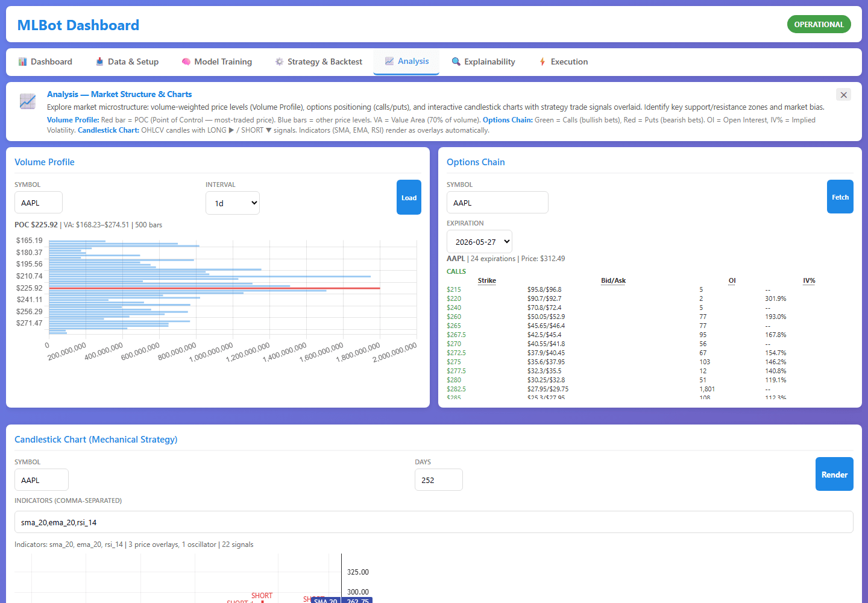The image size is (868, 603).
Task: Click the red POC bar in volume profile
Action: pyautogui.click(x=215, y=288)
